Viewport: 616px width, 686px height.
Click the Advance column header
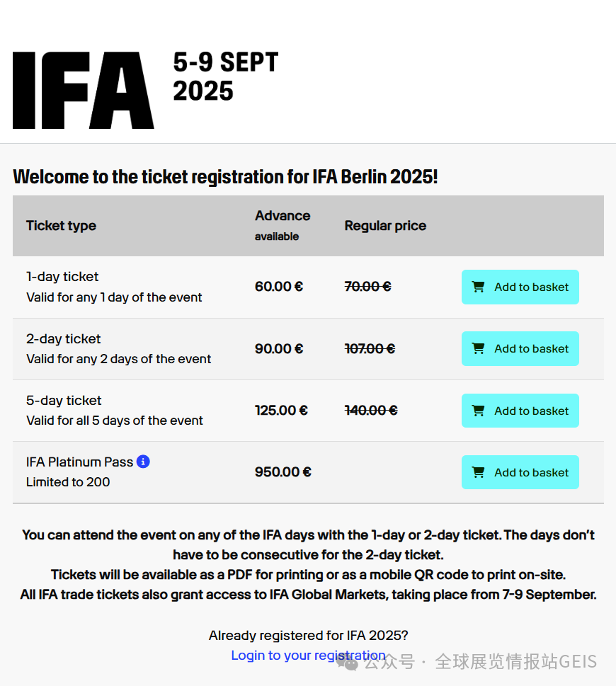pyautogui.click(x=283, y=216)
